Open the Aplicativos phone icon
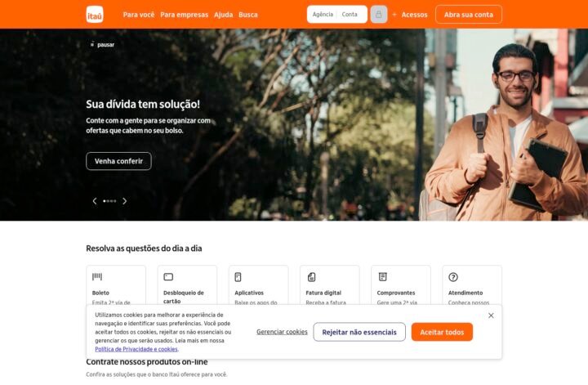This screenshot has height=385, width=588. [x=238, y=277]
